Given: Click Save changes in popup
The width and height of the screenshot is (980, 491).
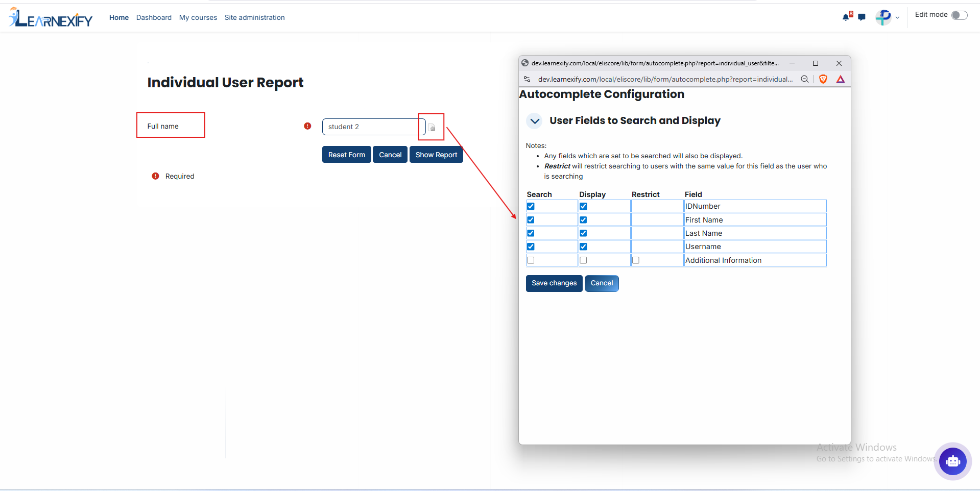Looking at the screenshot, I should pyautogui.click(x=554, y=283).
